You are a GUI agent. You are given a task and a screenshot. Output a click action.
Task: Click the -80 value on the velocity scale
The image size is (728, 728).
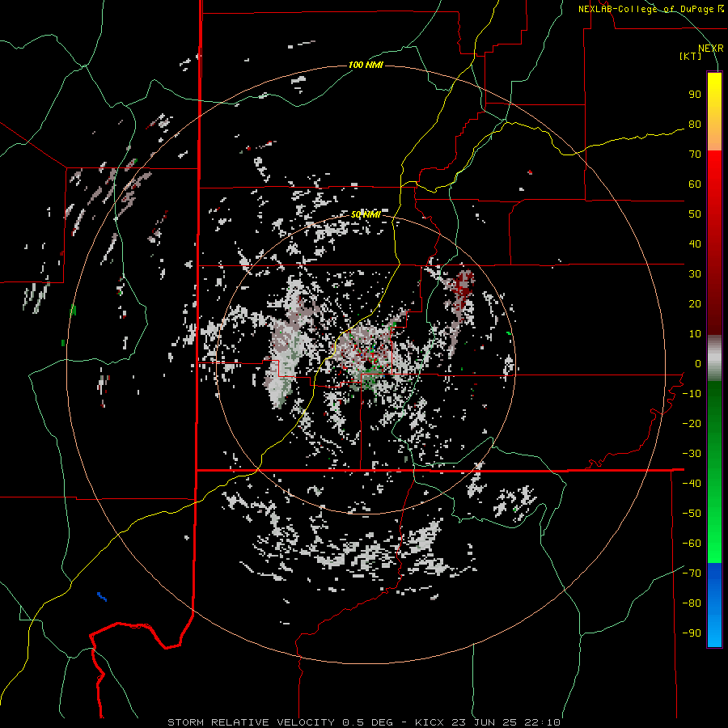[692, 603]
